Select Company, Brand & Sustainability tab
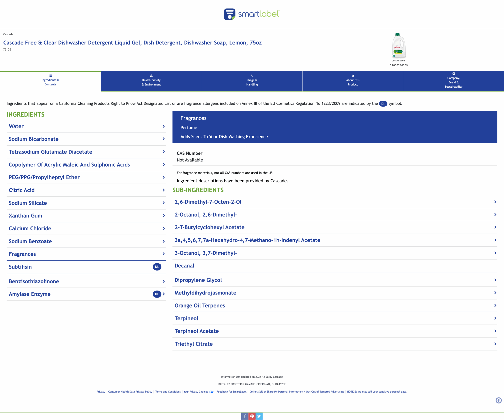This screenshot has height=420, width=504. pos(453,81)
